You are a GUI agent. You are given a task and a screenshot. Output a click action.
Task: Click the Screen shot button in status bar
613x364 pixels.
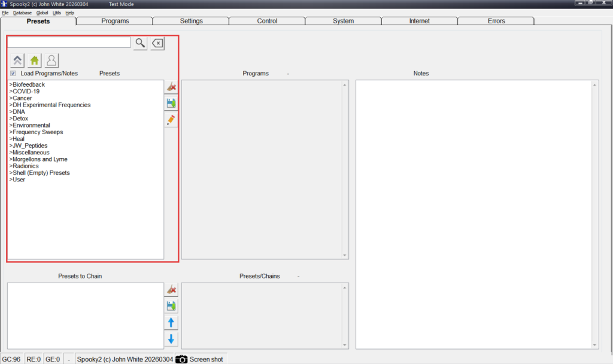click(200, 359)
